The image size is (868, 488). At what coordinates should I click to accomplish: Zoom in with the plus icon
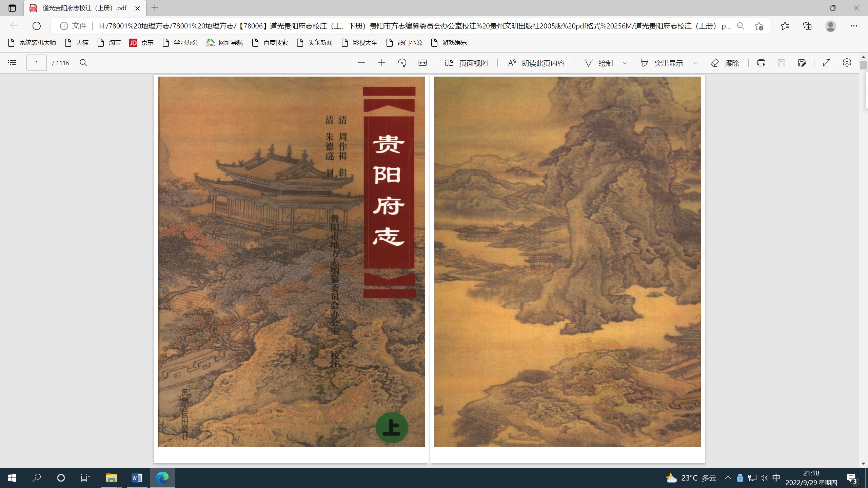pyautogui.click(x=382, y=63)
